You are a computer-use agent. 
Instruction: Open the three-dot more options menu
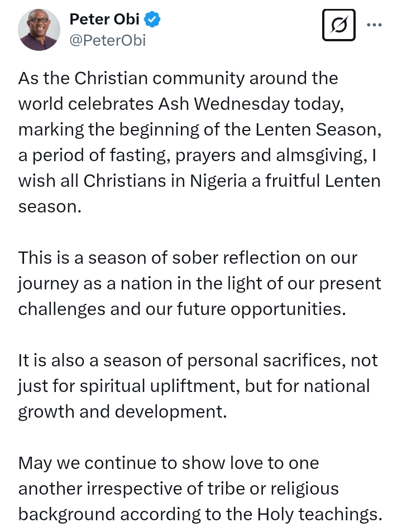pos(374,25)
